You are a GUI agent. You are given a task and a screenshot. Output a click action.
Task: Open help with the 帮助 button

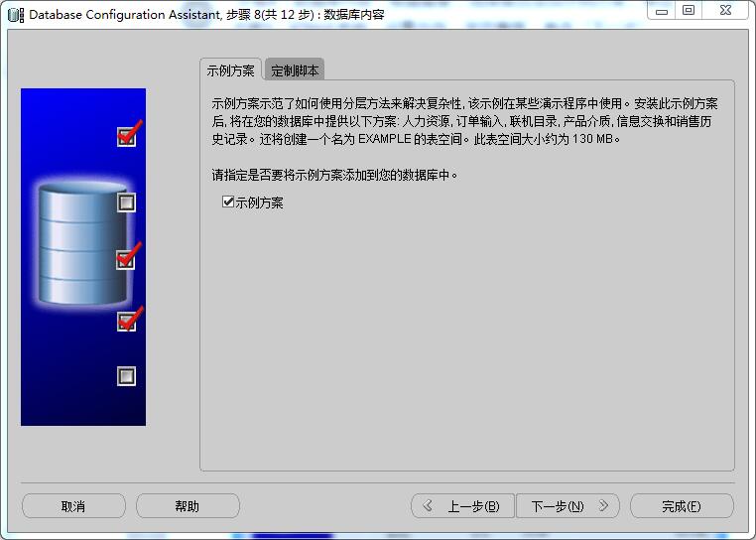click(188, 505)
